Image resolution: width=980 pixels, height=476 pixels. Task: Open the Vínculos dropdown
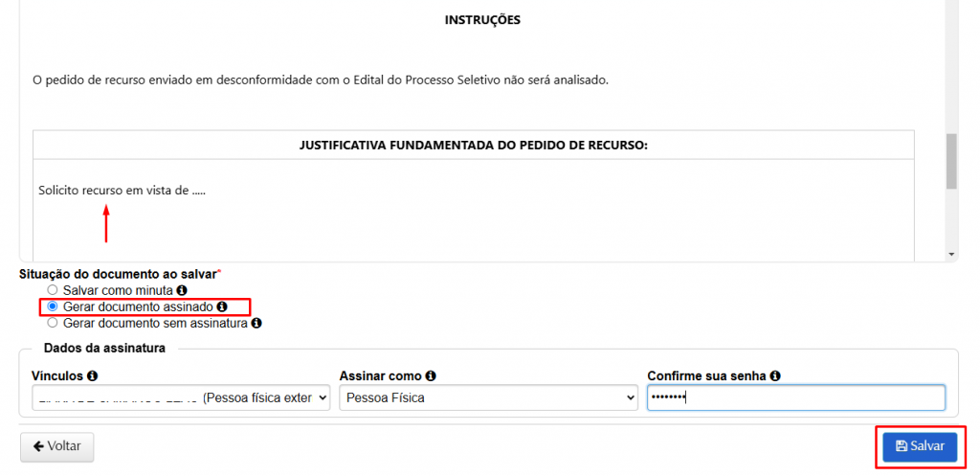point(181,397)
